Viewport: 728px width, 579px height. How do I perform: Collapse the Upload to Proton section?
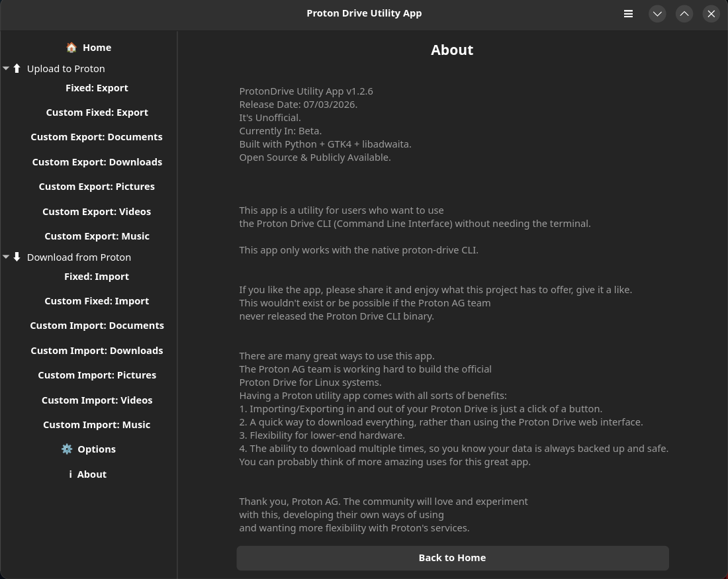[6, 69]
